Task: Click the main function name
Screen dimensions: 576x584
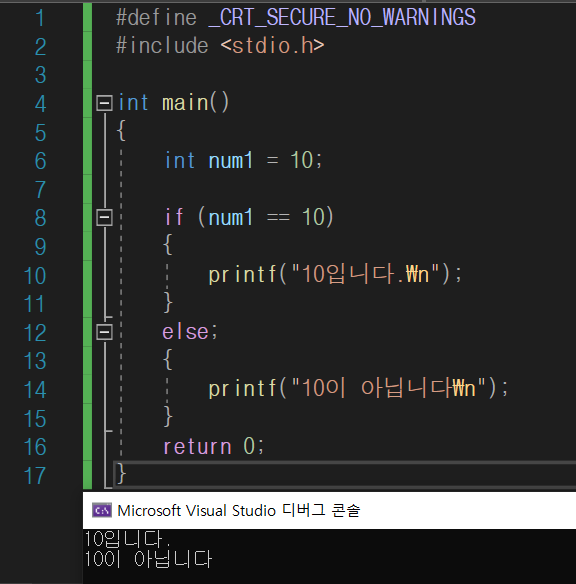Action: click(x=185, y=103)
